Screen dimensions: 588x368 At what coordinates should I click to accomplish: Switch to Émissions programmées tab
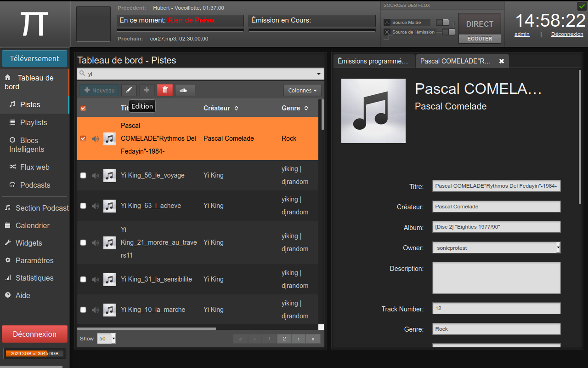[x=373, y=61]
